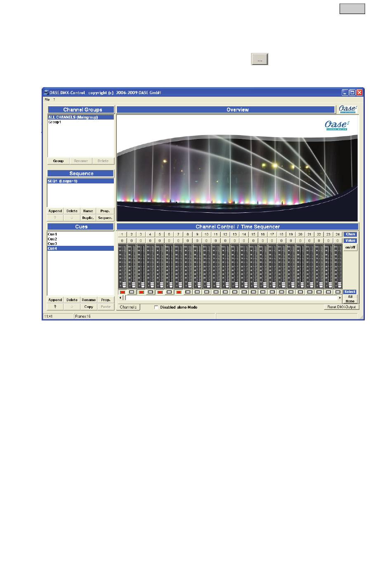Click the channel 20 number header
Screen dimensions: 392x566
click(x=300, y=234)
